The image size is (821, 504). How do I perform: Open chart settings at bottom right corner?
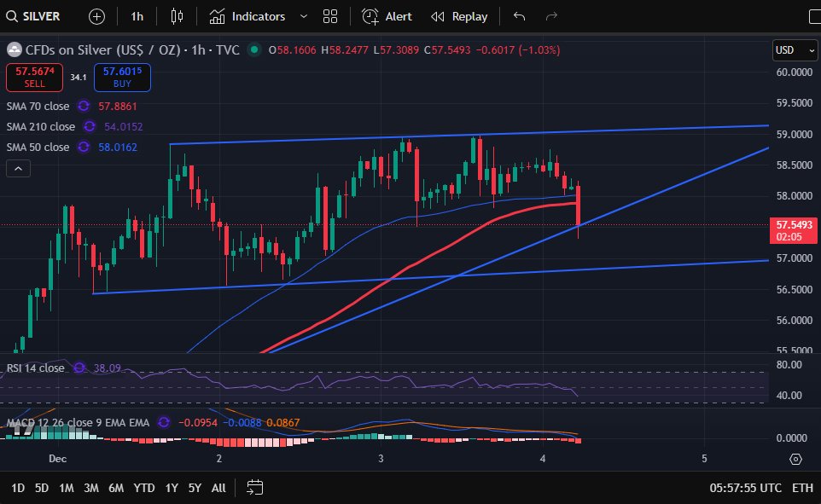[x=795, y=459]
